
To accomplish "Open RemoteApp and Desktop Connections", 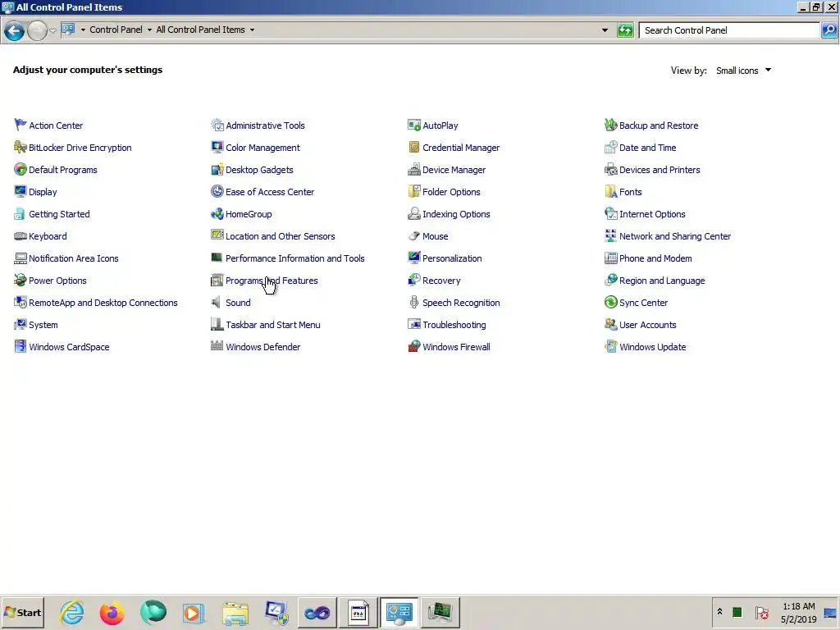I will tap(103, 303).
